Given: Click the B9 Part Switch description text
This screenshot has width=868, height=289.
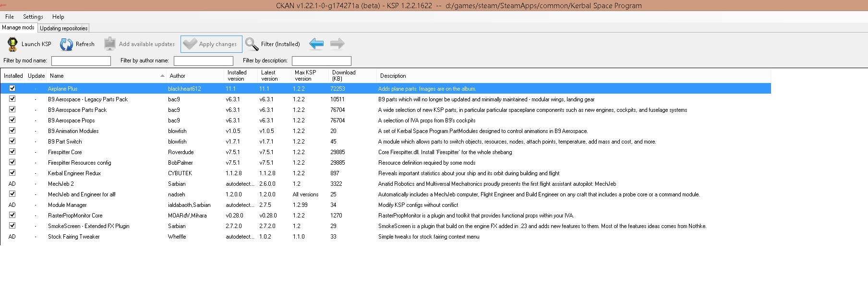Looking at the screenshot, I should coord(517,142).
